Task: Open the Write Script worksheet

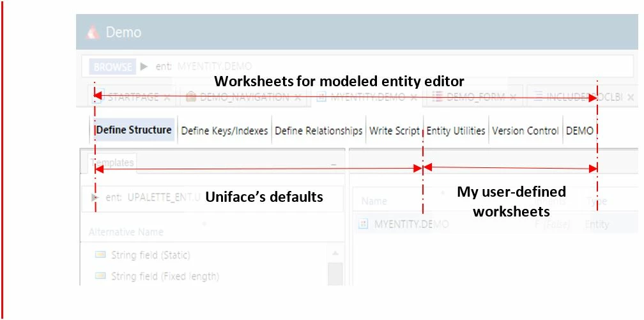Action: coord(394,131)
